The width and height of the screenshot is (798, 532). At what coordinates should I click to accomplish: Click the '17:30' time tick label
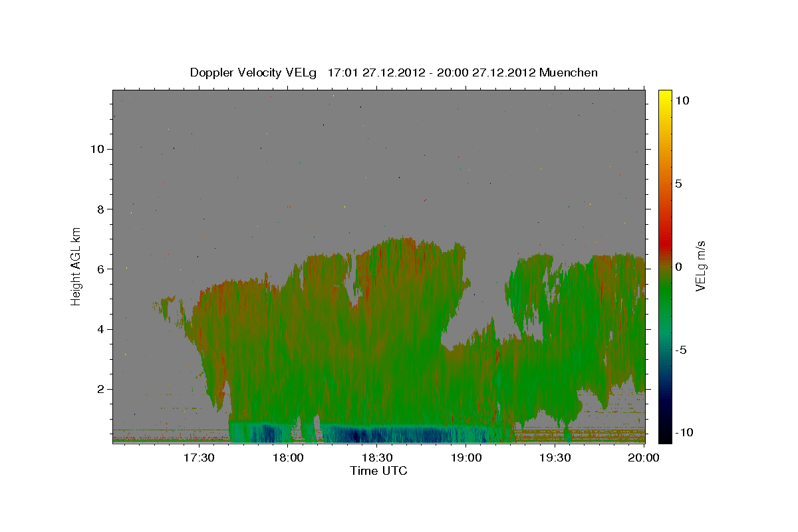pos(199,458)
